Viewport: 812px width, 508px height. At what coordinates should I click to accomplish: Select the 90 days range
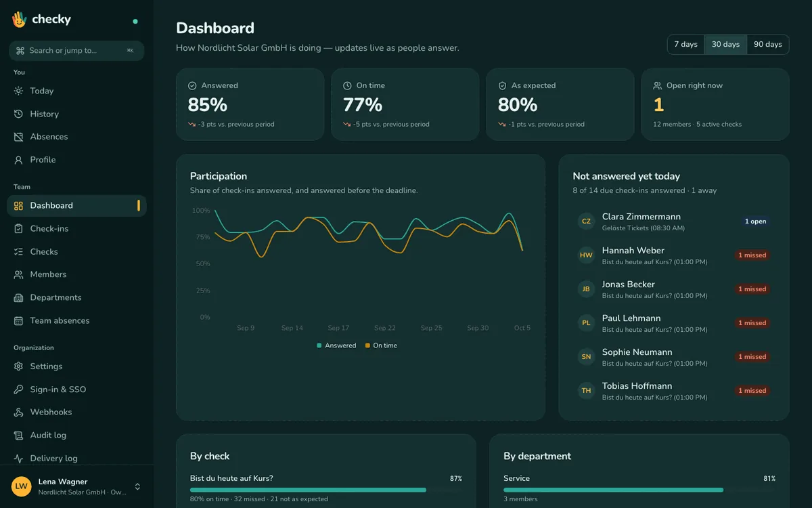coord(768,44)
